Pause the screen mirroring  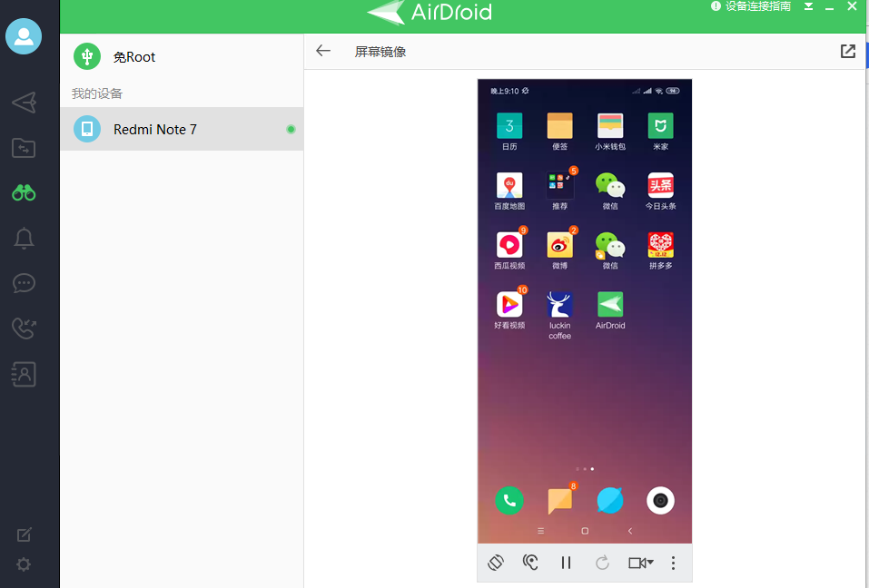pos(566,563)
